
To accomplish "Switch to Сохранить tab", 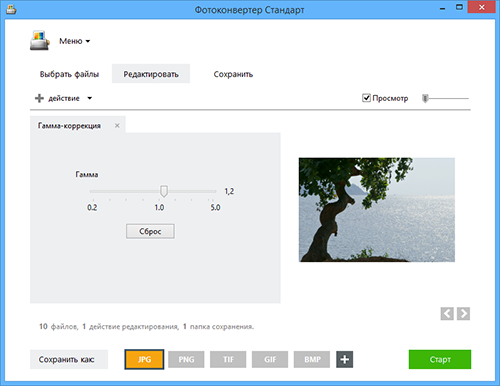I will pos(233,74).
